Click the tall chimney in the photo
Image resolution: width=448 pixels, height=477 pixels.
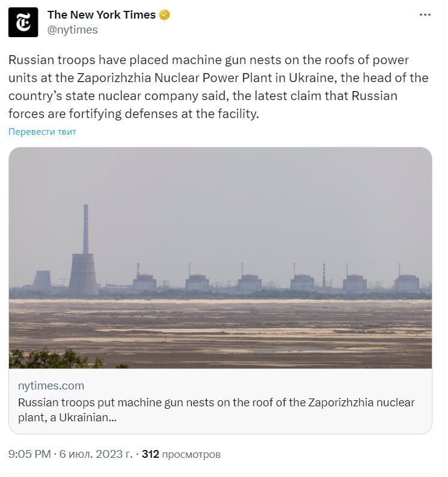pos(86,228)
